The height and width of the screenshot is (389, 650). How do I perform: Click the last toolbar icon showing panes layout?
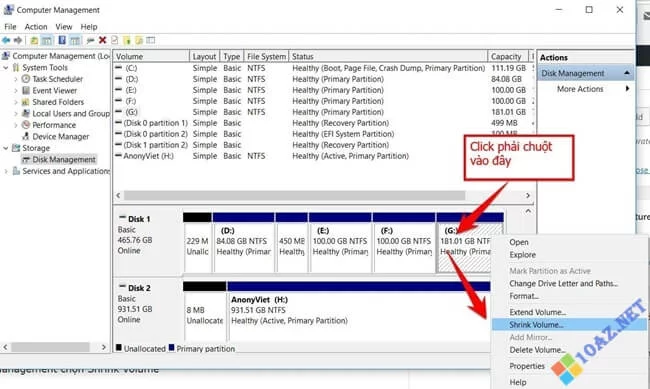click(150, 40)
